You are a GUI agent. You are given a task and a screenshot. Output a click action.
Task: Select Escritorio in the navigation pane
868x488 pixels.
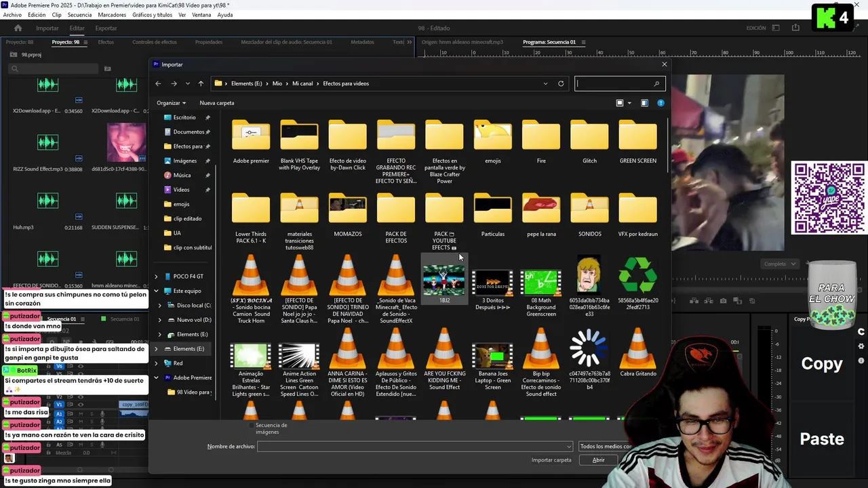(x=184, y=117)
